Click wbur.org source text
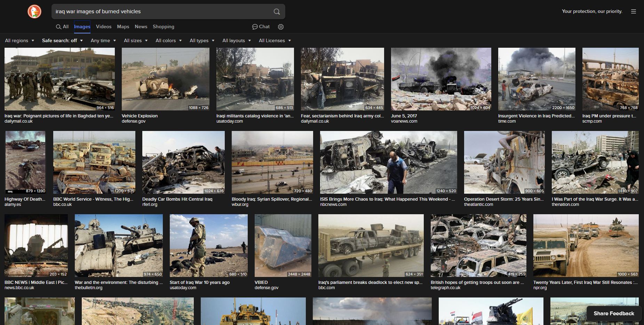Screen dimensions: 644x325 pos(240,204)
